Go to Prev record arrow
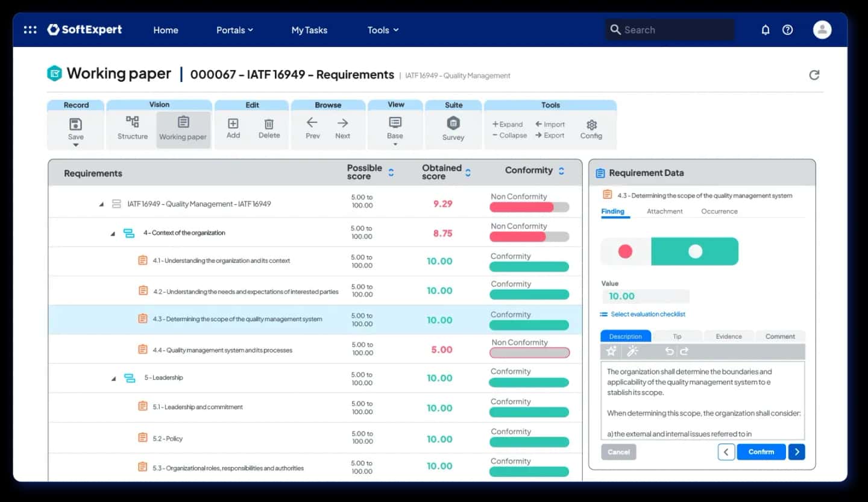868x502 pixels. [312, 123]
